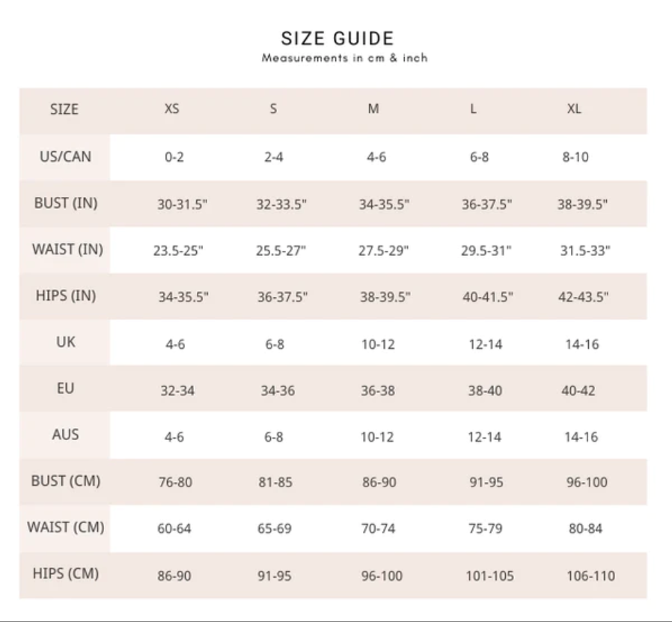Image resolution: width=672 pixels, height=622 pixels.
Task: Click the WAIST (CM) row label
Action: [x=66, y=527]
